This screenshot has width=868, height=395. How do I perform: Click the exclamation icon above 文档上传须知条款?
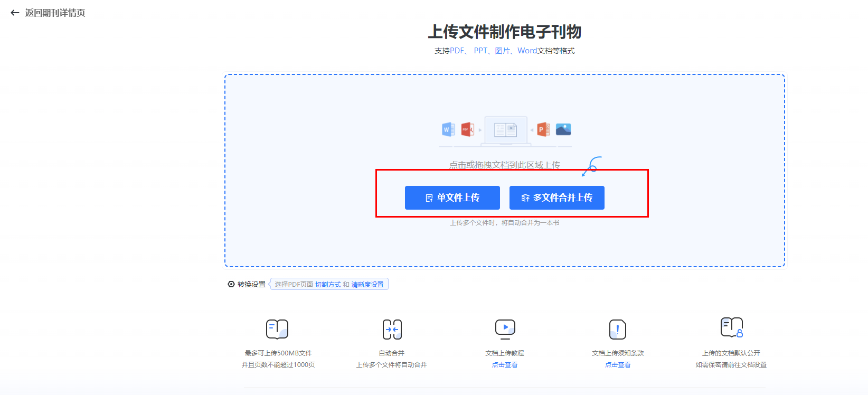tap(618, 330)
